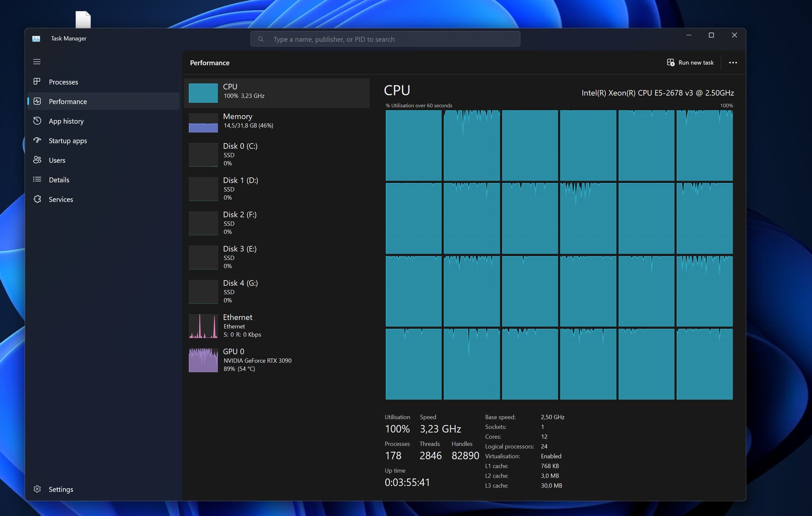Click in the search box

pos(385,39)
